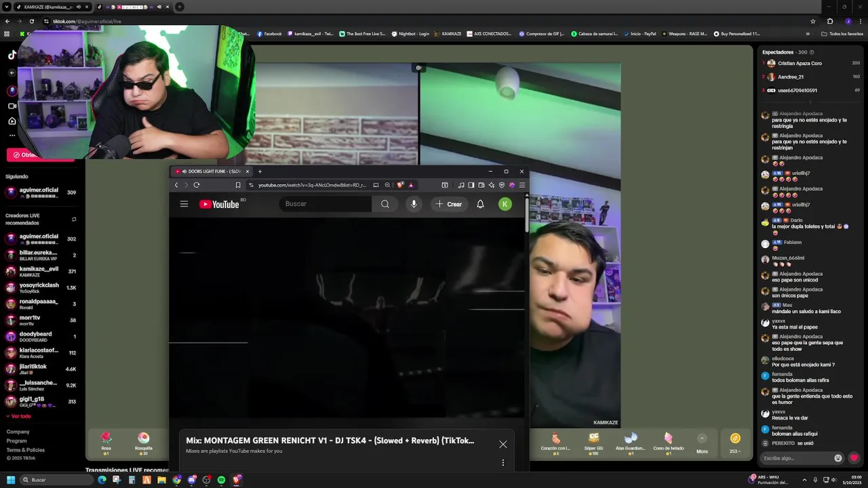Refresh recommended LIVE creators
Viewport: 868px width, 488px height.
click(x=74, y=219)
